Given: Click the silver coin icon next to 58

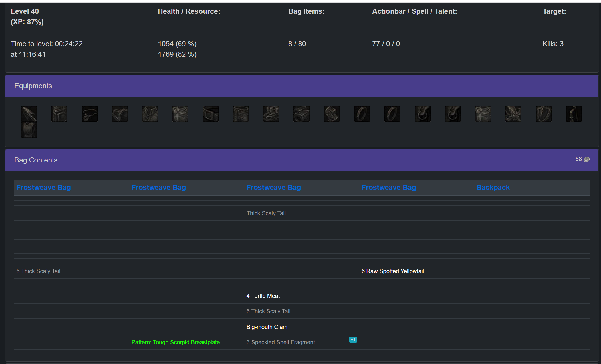Looking at the screenshot, I should pos(586,159).
